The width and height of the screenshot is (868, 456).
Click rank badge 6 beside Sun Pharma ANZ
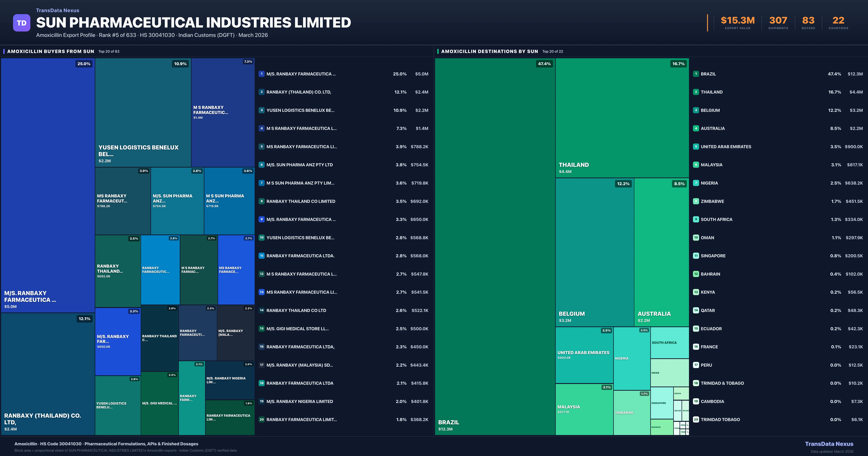tap(261, 165)
